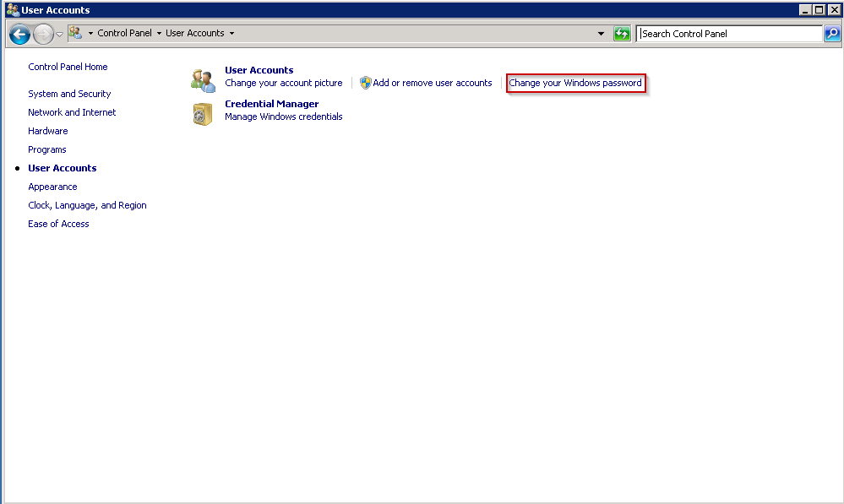844x504 pixels.
Task: Click inside the Search Control Panel field
Action: point(727,34)
